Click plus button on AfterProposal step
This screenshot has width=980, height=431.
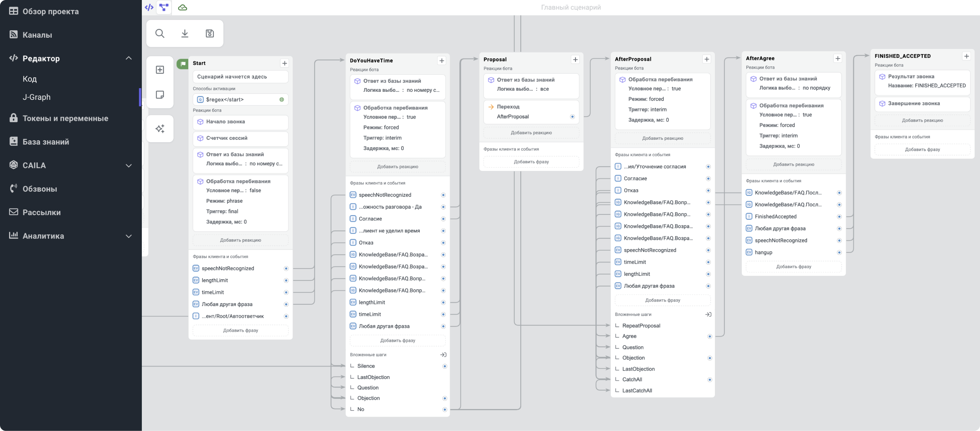pos(706,59)
